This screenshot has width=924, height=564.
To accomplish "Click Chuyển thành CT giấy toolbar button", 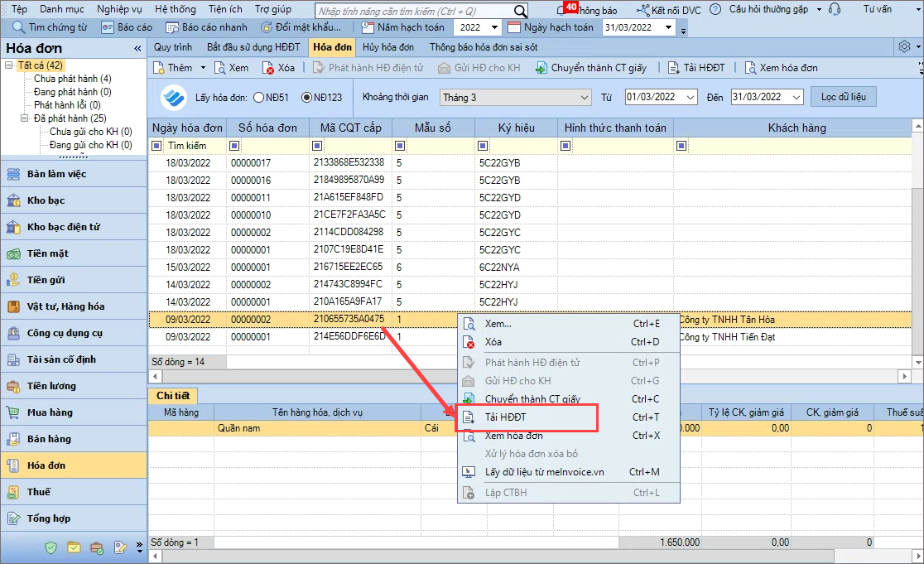I will [x=591, y=68].
